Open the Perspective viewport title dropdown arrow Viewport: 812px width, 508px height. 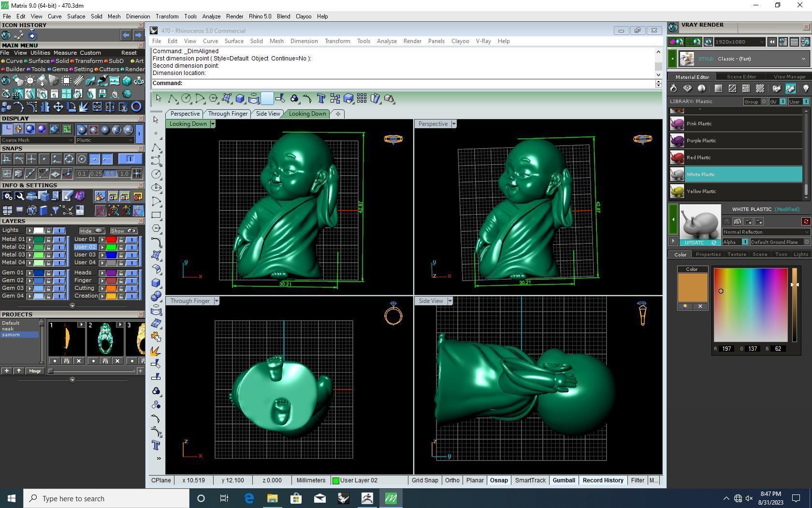tap(453, 124)
